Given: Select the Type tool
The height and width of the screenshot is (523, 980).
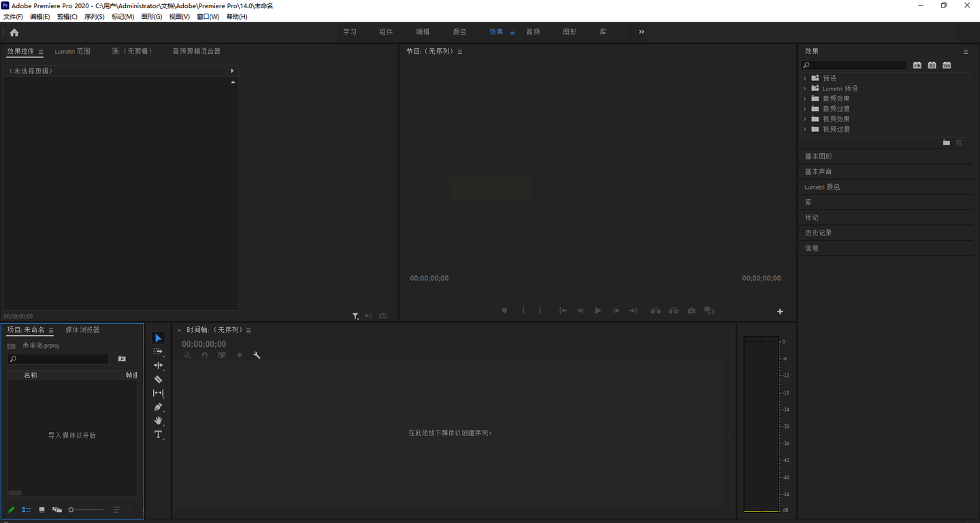Looking at the screenshot, I should 158,435.
